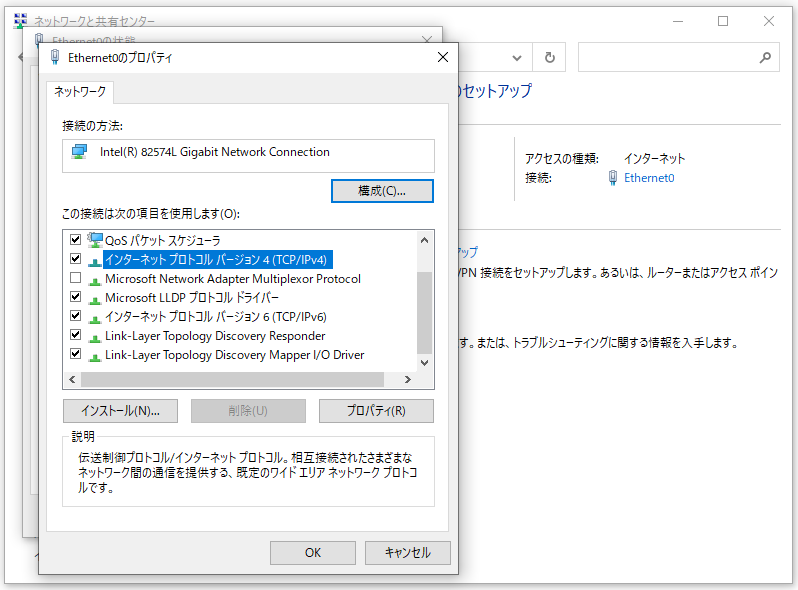Screen dimensions: 798x590
Task: Open the address bar history dropdown
Action: [x=517, y=58]
